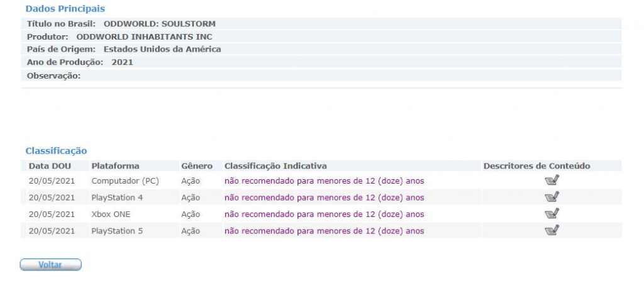Click the Classificação section heading
644x293 pixels.
pyautogui.click(x=56, y=151)
